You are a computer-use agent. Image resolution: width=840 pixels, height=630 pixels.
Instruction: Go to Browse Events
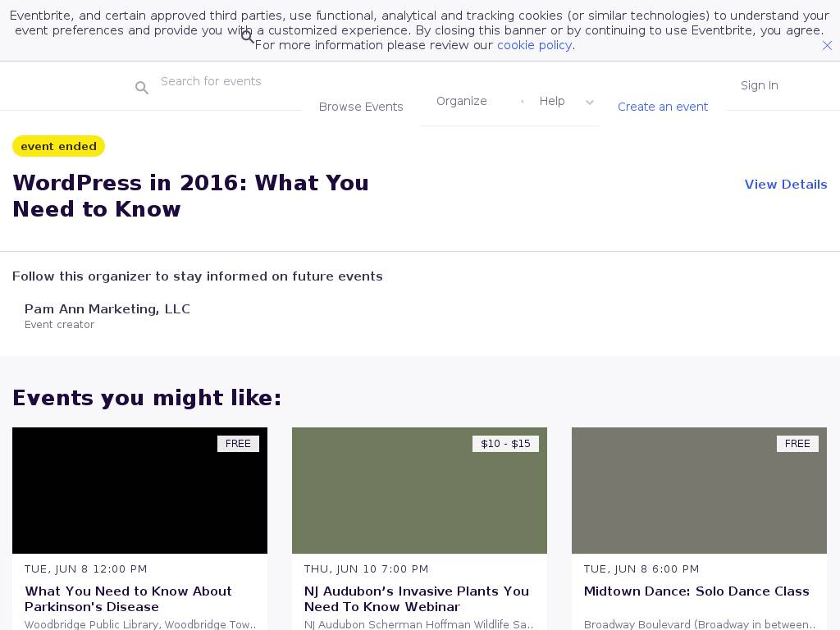coord(361,107)
